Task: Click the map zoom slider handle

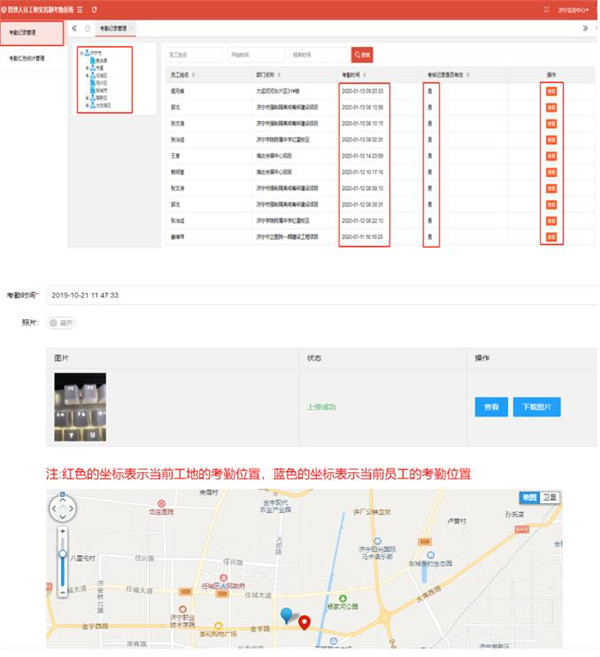Action: tap(62, 554)
